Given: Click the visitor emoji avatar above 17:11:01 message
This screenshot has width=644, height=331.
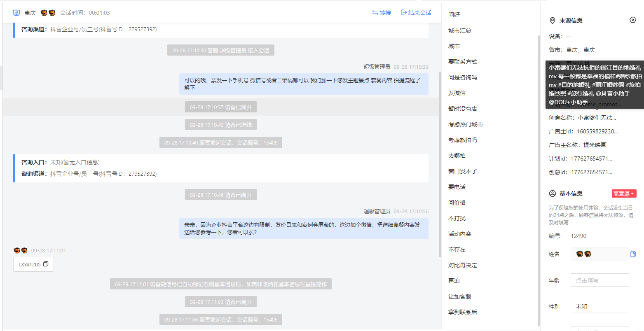Looking at the screenshot, I should tap(21, 250).
